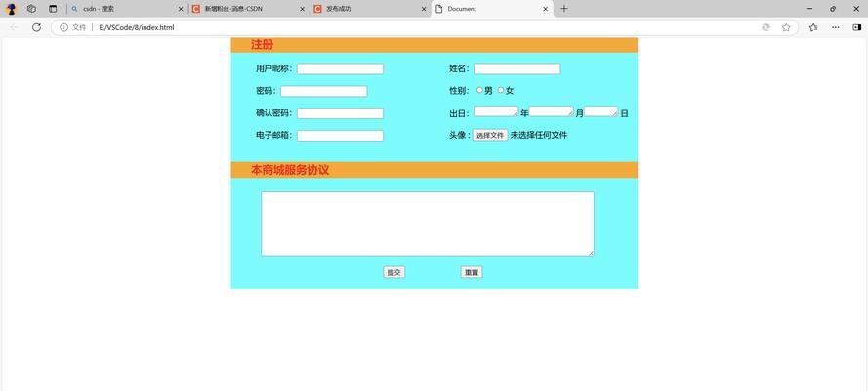Click the file info icon in address bar
The image size is (868, 391).
63,27
